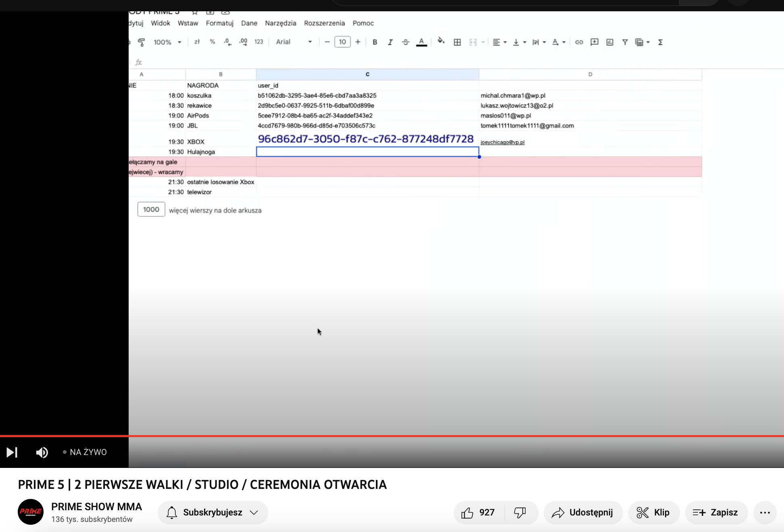The width and height of the screenshot is (784, 532).
Task: Open PRIME SHOW MMA channel avatar
Action: point(31,512)
